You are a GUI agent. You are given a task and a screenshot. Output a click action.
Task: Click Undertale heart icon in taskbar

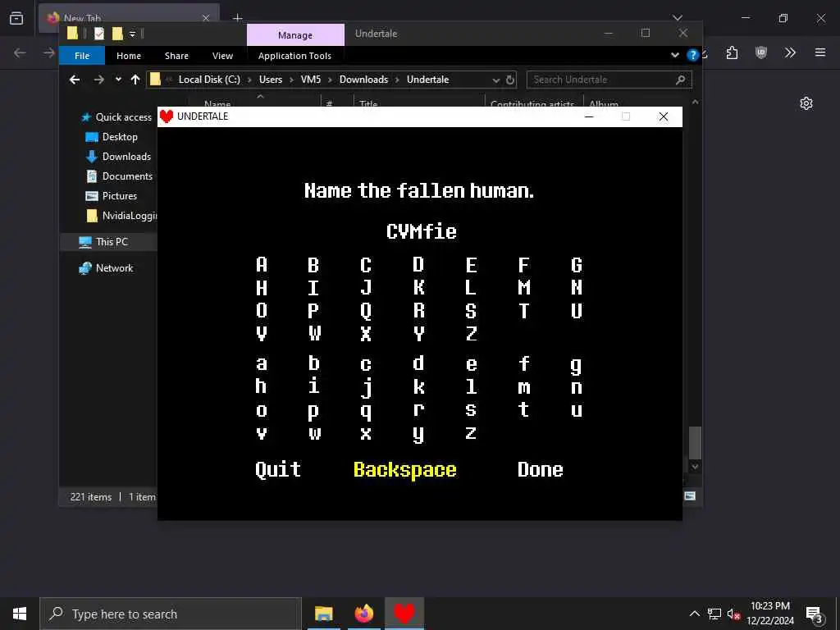click(404, 614)
